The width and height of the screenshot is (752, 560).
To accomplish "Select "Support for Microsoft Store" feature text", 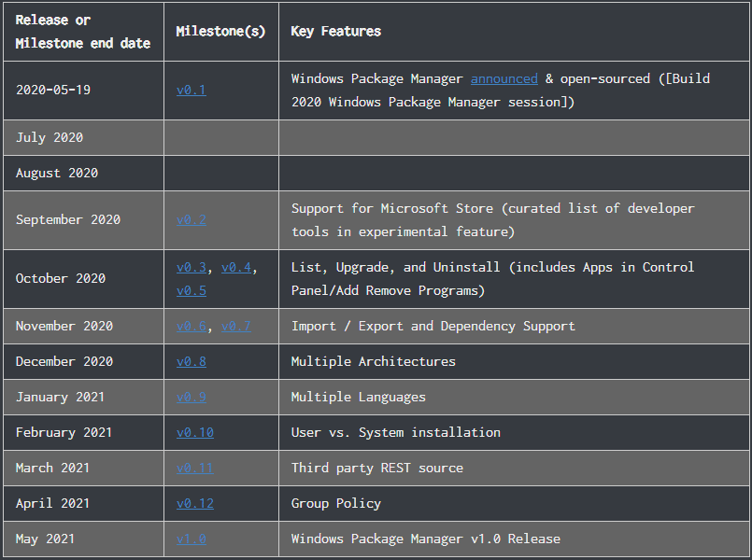I will pyautogui.click(x=392, y=208).
